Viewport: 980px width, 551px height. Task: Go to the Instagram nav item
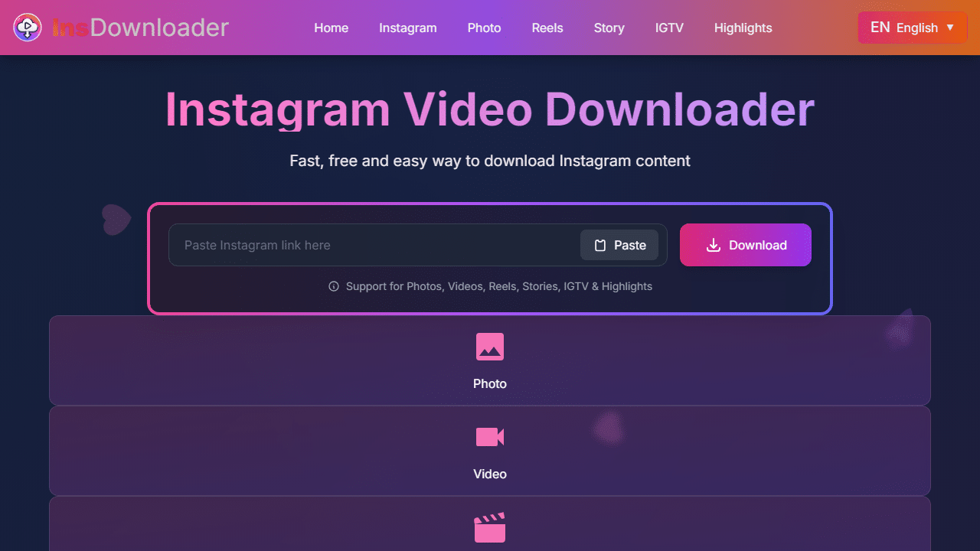point(407,28)
